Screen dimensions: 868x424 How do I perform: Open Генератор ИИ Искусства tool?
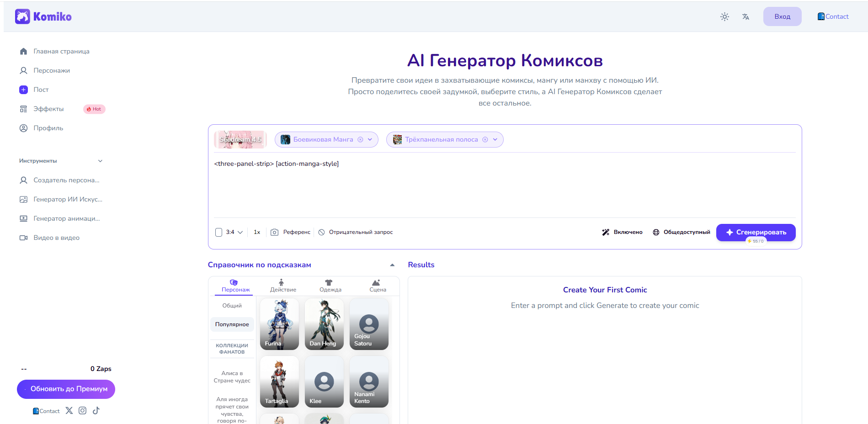pyautogui.click(x=61, y=199)
